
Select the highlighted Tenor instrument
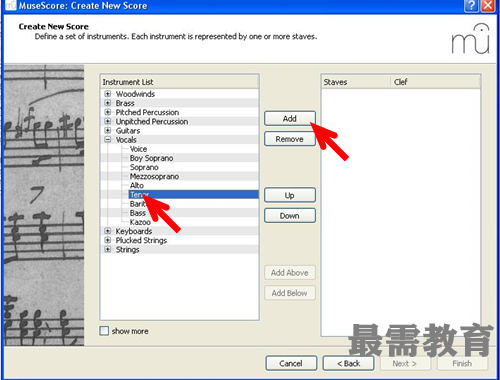pos(194,194)
